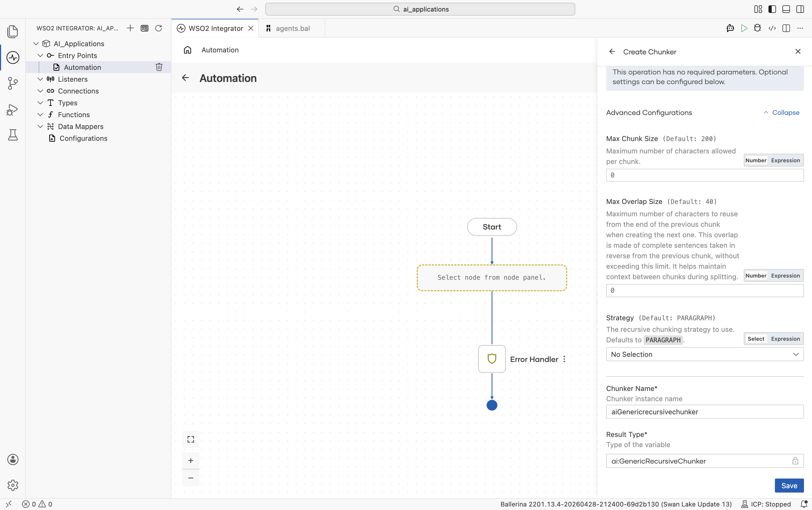
Task: Open Accounts icon in activity bar
Action: point(12,459)
